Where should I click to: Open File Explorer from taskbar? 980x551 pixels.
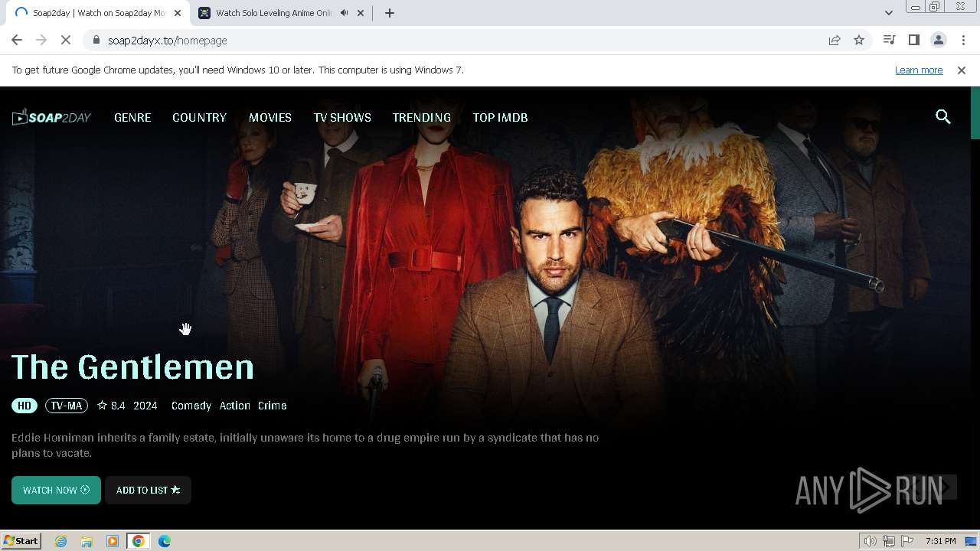tap(87, 541)
